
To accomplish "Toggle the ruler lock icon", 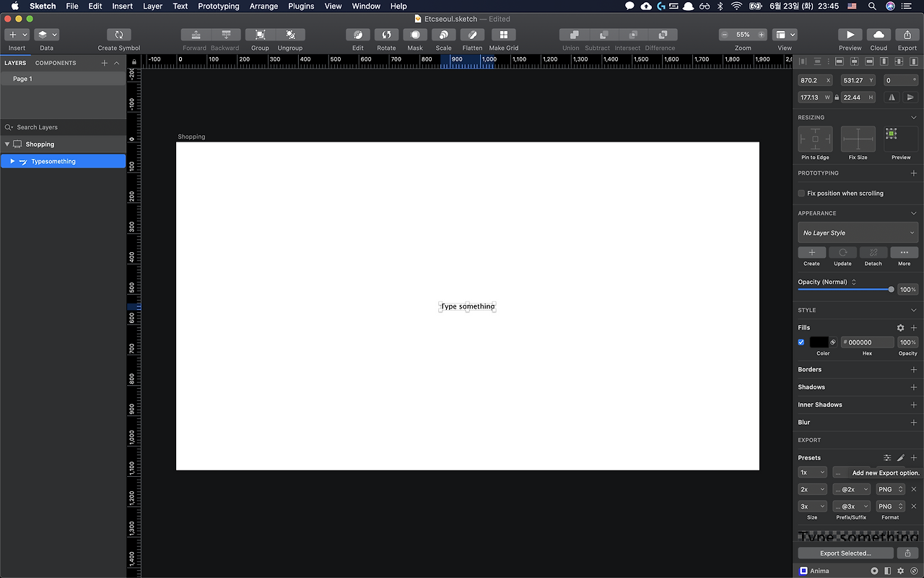I will click(x=134, y=62).
